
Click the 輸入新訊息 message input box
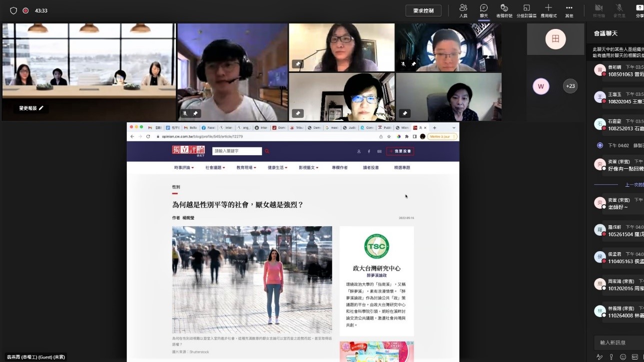click(x=619, y=343)
